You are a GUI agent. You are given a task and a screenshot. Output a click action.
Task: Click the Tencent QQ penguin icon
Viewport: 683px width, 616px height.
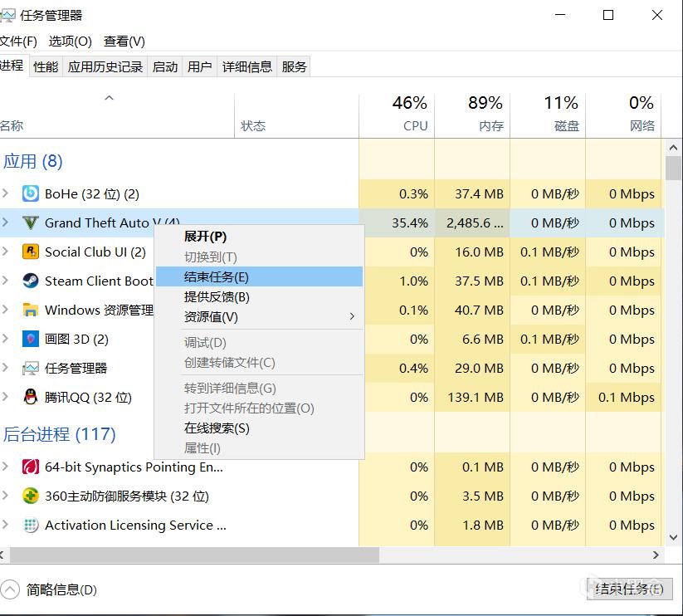(30, 397)
